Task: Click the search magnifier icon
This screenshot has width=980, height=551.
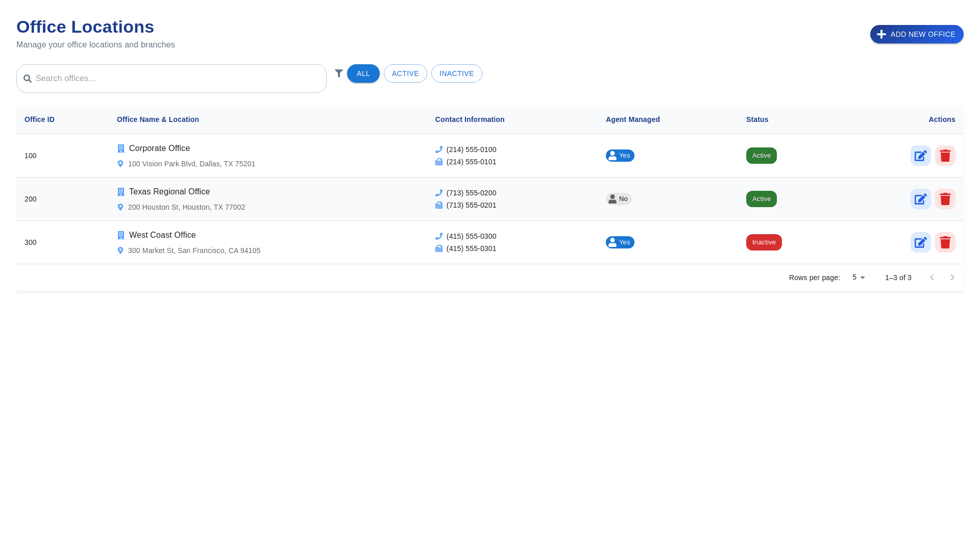Action: click(28, 79)
